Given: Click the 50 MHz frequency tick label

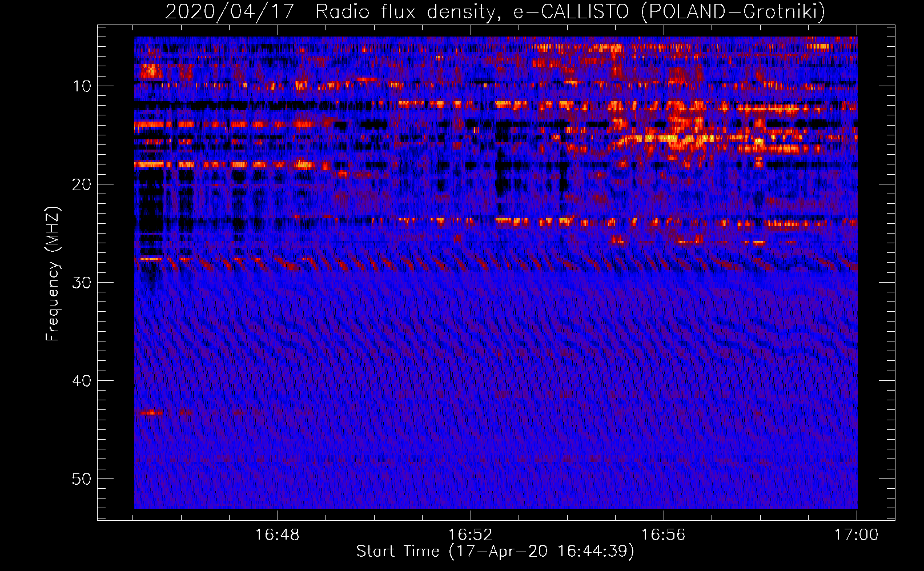Looking at the screenshot, I should click(x=82, y=479).
